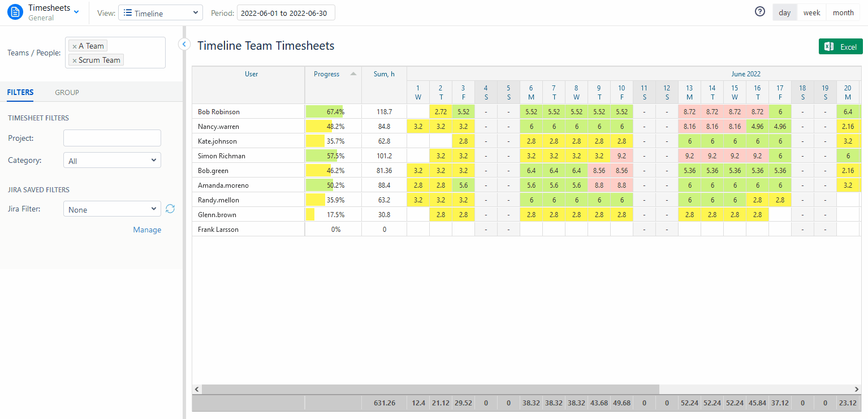Screen dimensions: 868x419
Task: Click Amanda.moreno user name
Action: [223, 185]
